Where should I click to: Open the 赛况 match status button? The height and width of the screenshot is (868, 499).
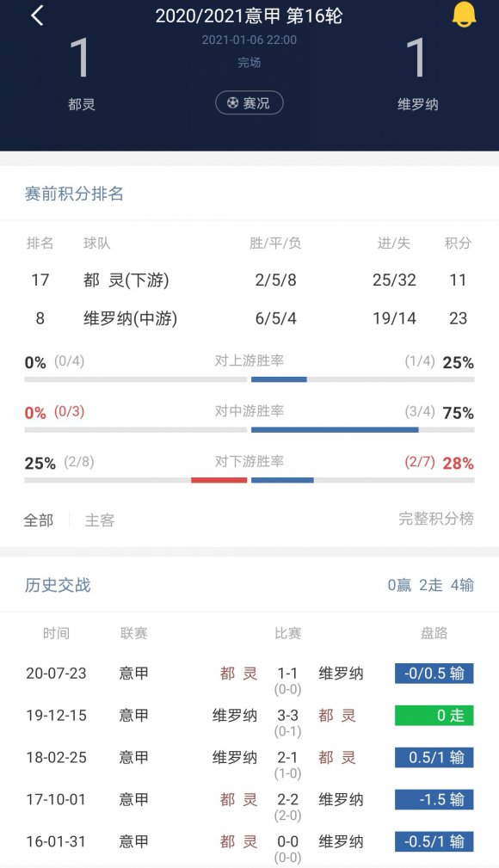coord(249,103)
